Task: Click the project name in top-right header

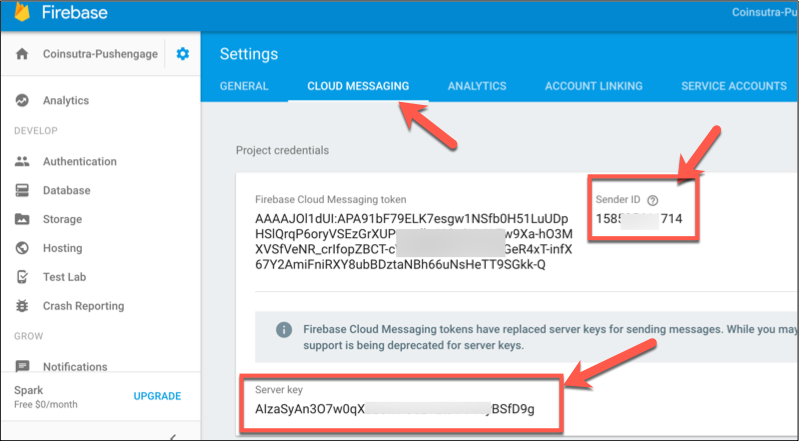Action: coord(765,12)
